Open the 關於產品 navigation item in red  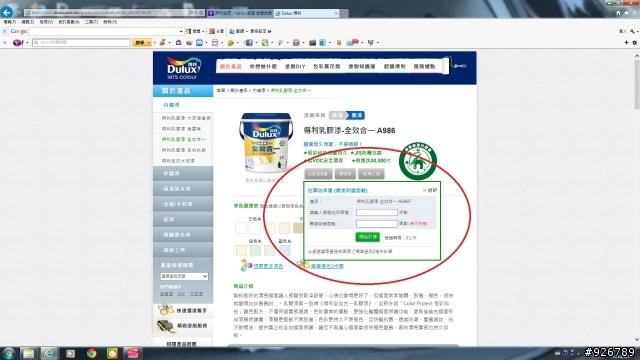(x=231, y=66)
